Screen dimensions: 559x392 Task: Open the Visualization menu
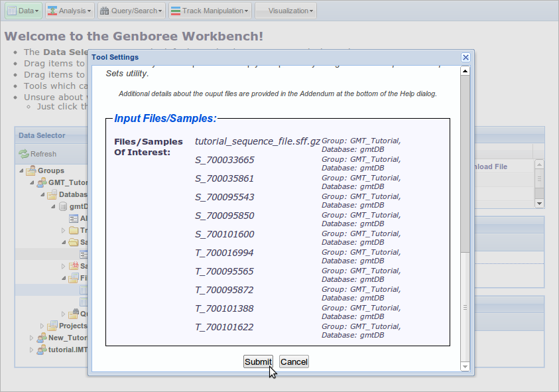pyautogui.click(x=286, y=11)
